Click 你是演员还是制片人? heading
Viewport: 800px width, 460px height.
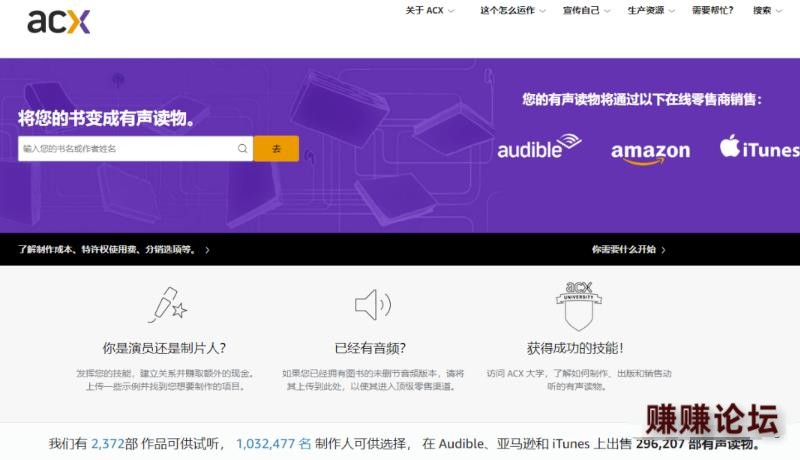point(164,348)
